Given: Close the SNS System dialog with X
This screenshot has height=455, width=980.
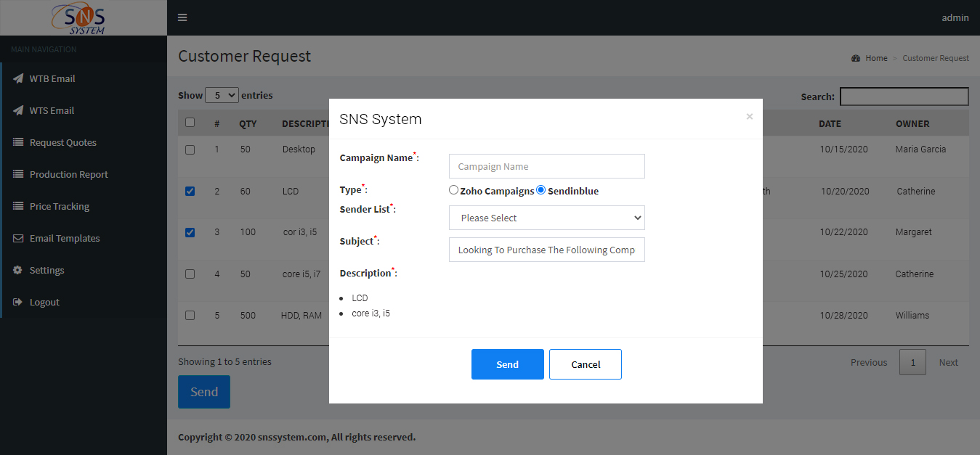Looking at the screenshot, I should pyautogui.click(x=749, y=116).
